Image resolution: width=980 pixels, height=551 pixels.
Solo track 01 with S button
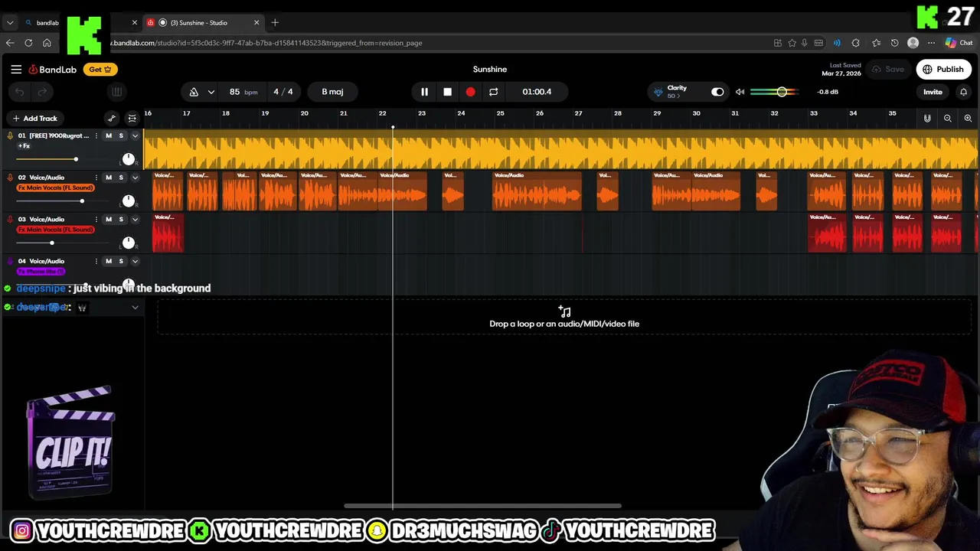pyautogui.click(x=120, y=136)
